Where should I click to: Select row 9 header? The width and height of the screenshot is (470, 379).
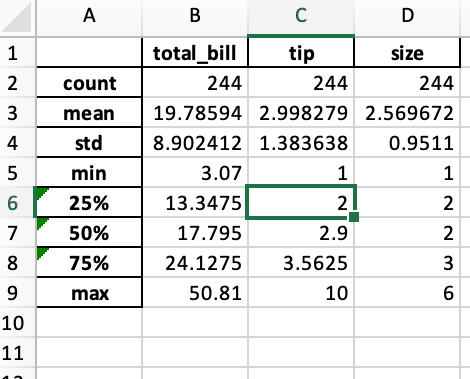tap(17, 293)
